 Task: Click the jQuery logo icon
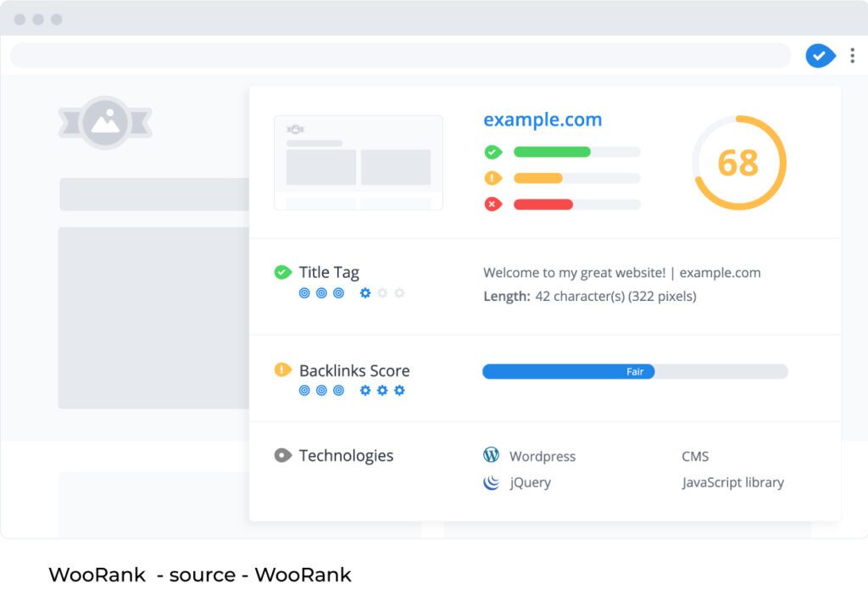coord(491,482)
